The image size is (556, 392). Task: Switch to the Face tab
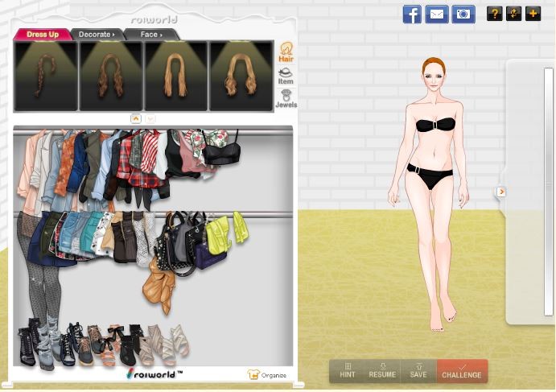tap(150, 35)
